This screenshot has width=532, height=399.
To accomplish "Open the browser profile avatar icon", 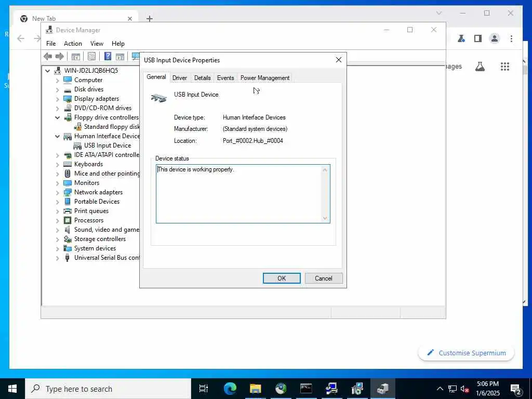I will 495,38.
